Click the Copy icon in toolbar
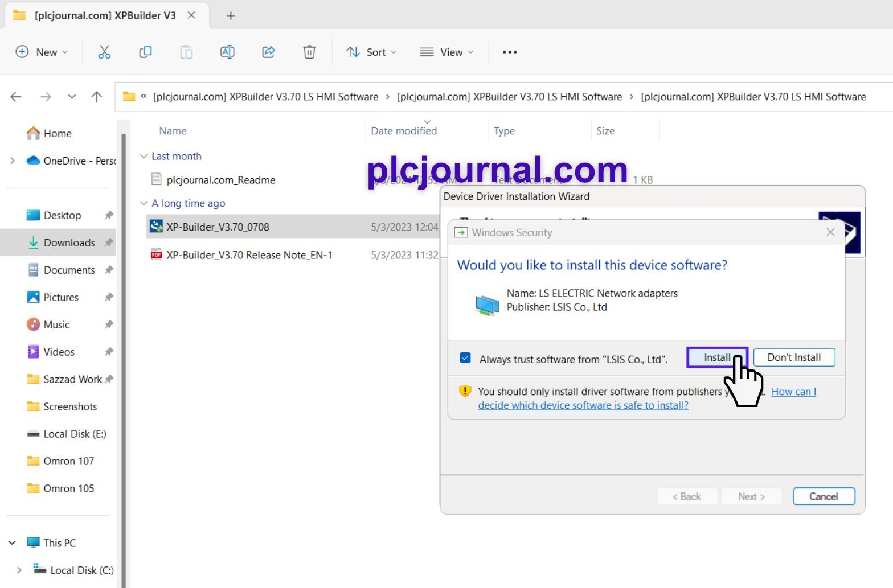The image size is (893, 588). point(145,52)
